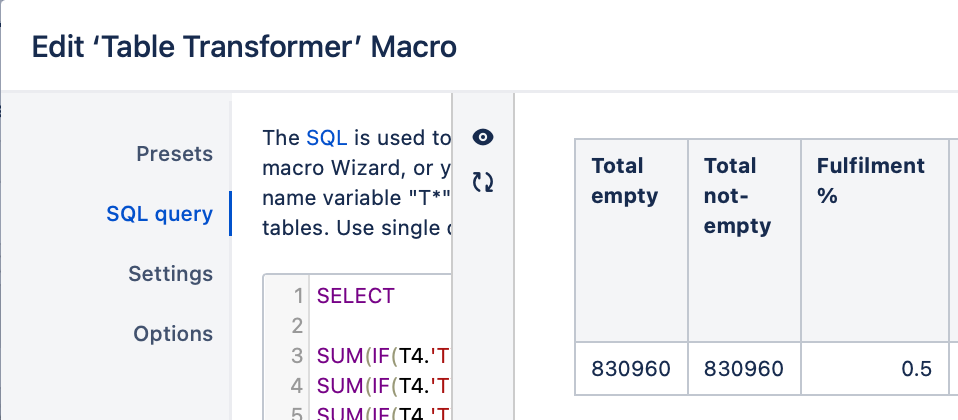Click the Fulfilment cell showing 0.5
The height and width of the screenshot is (420, 958).
(x=874, y=369)
